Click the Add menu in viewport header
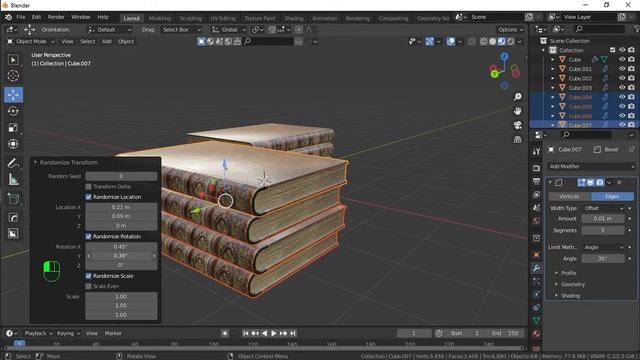 click(x=107, y=42)
